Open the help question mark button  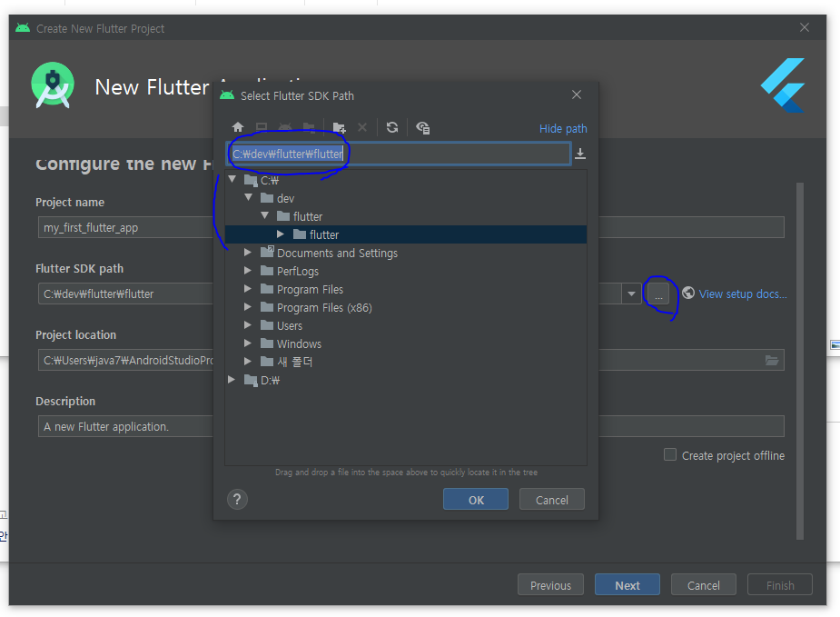(x=237, y=500)
